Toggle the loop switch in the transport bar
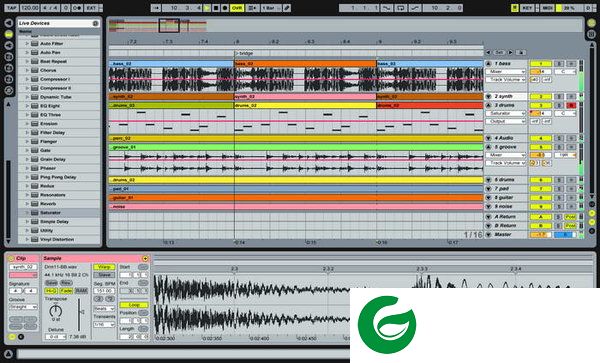600x363 pixels. [401, 8]
